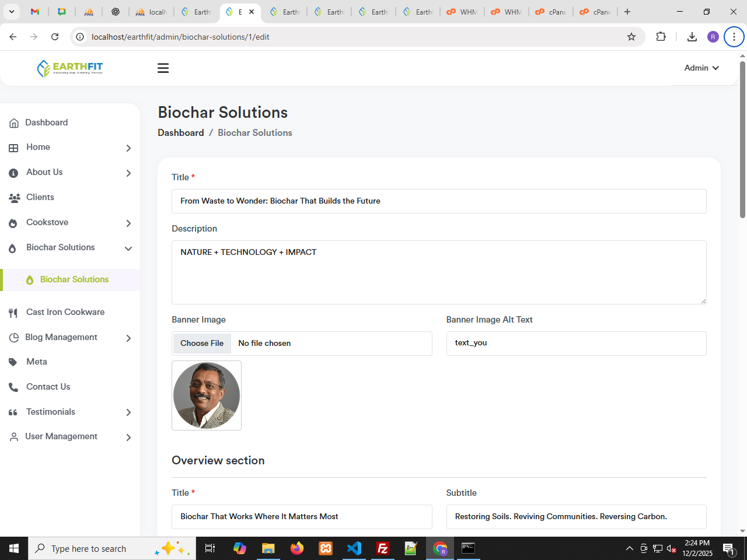Focus the Banner Image Alt Text field
Viewport: 747px width, 560px height.
pos(576,344)
